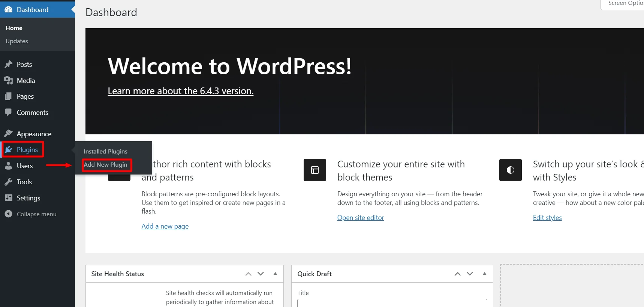The width and height of the screenshot is (644, 307).
Task: Click the Settings sliders icon
Action: pyautogui.click(x=8, y=198)
